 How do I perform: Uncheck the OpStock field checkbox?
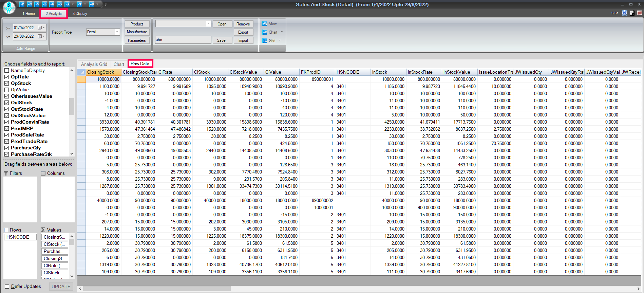click(6, 83)
